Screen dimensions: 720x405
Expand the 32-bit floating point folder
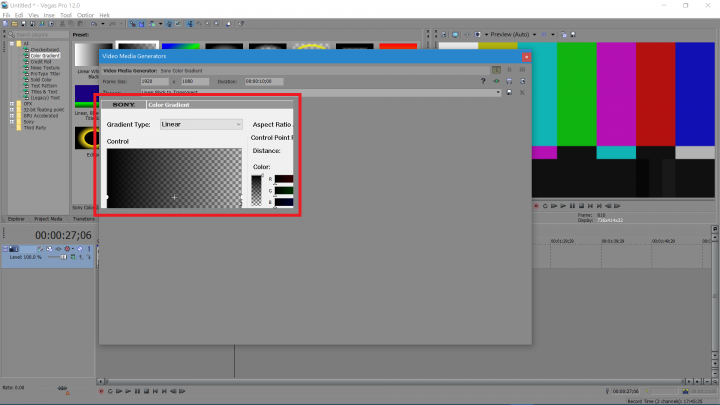(12, 110)
